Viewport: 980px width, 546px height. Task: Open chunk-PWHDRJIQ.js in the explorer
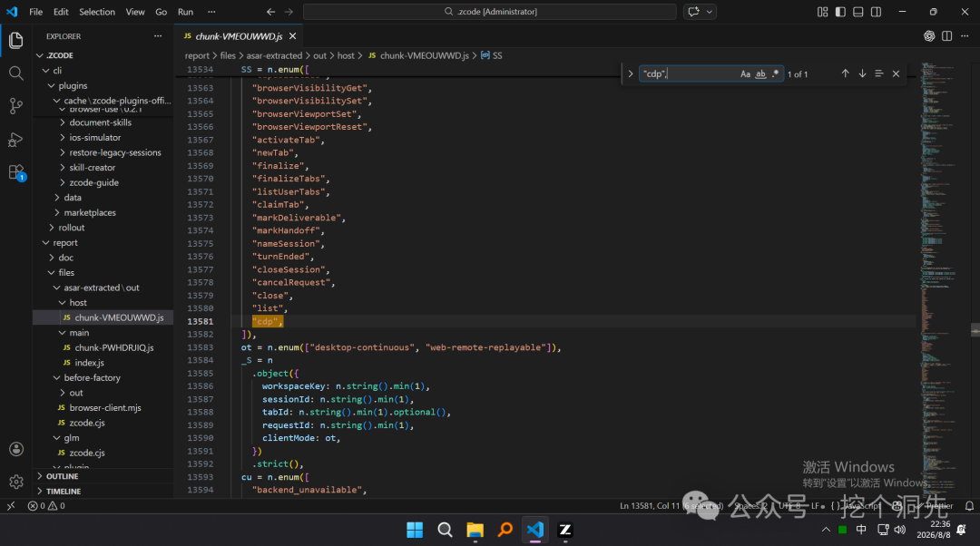pyautogui.click(x=103, y=347)
